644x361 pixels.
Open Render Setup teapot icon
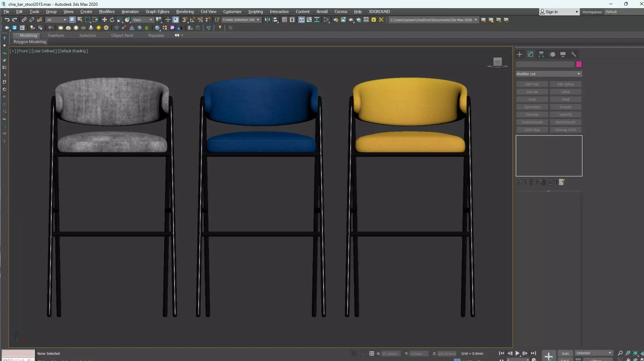[336, 20]
